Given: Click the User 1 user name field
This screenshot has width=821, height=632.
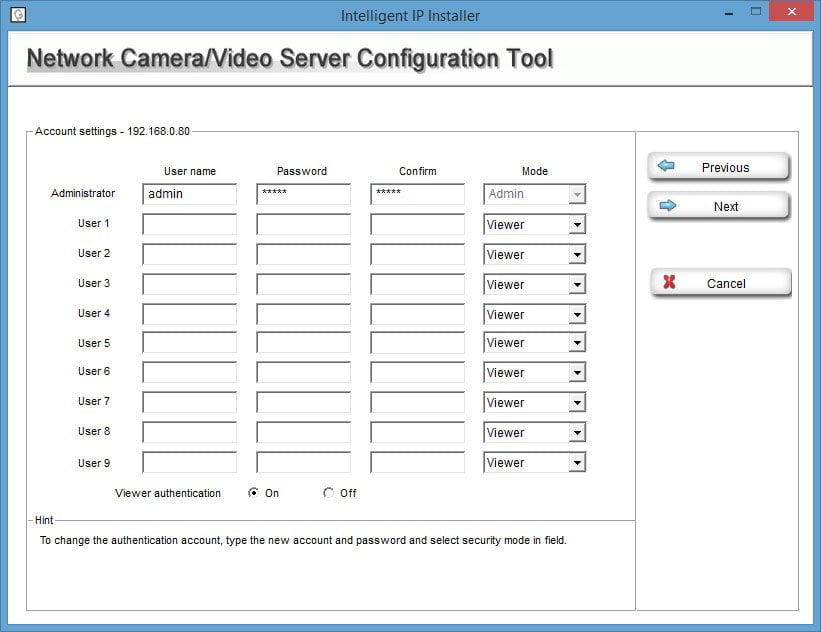Looking at the screenshot, I should (x=189, y=225).
